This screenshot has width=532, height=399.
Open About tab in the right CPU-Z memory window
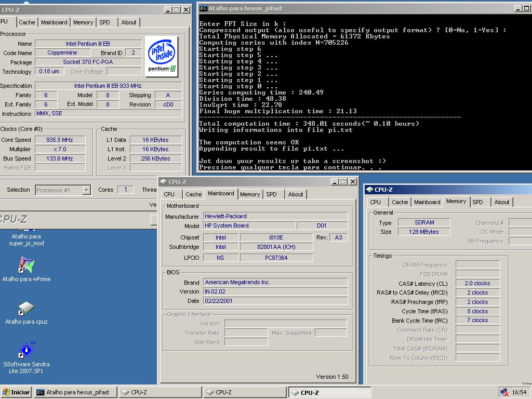pyautogui.click(x=501, y=202)
